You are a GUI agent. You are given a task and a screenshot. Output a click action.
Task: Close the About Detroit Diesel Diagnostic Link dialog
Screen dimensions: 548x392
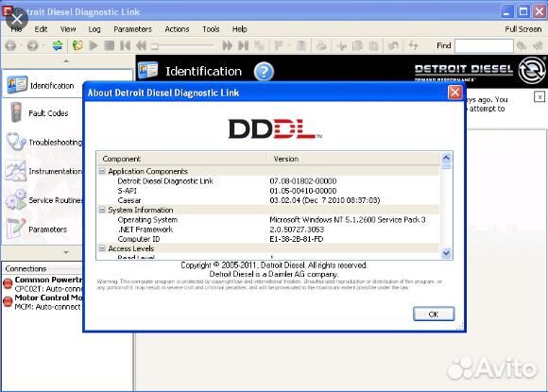click(455, 93)
